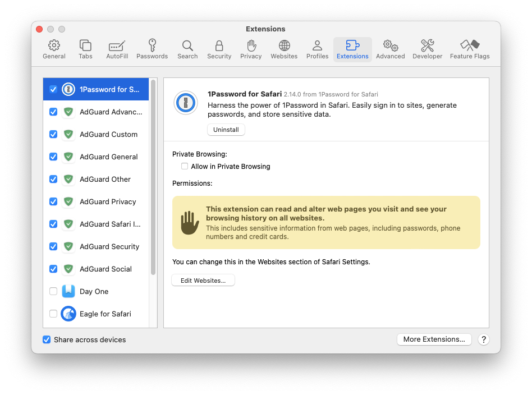Enable Allow in Private Browsing
The height and width of the screenshot is (395, 532).
click(x=185, y=167)
